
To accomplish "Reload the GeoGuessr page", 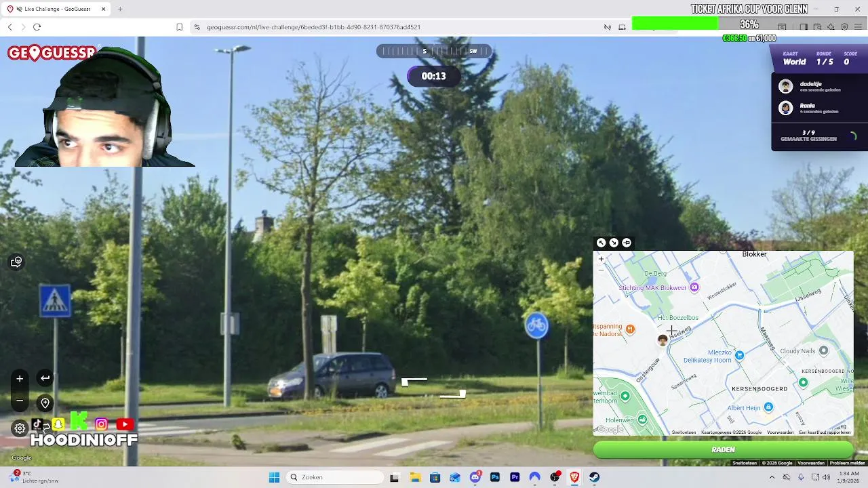I will click(x=37, y=27).
